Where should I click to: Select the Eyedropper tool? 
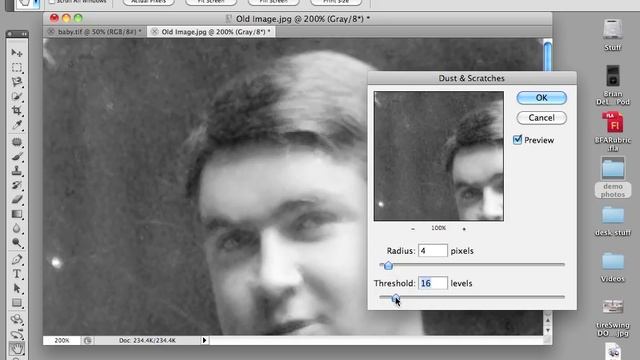pyautogui.click(x=17, y=125)
